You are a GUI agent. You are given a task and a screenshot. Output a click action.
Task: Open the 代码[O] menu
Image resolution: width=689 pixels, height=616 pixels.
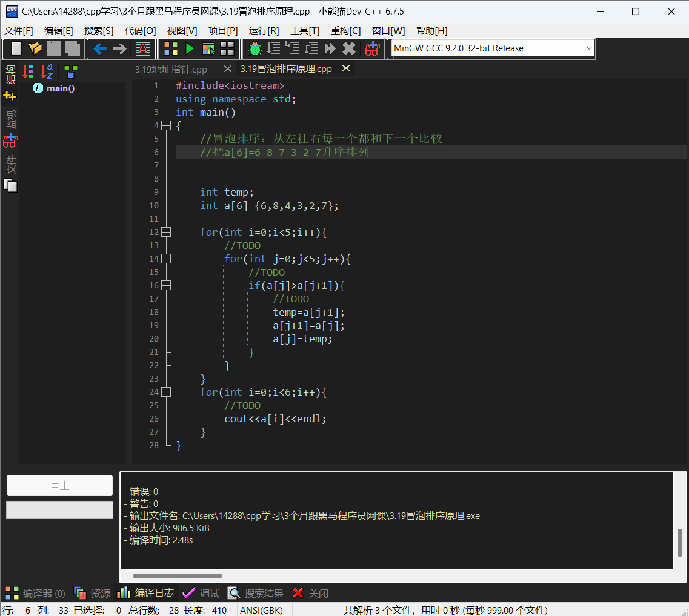click(x=140, y=31)
